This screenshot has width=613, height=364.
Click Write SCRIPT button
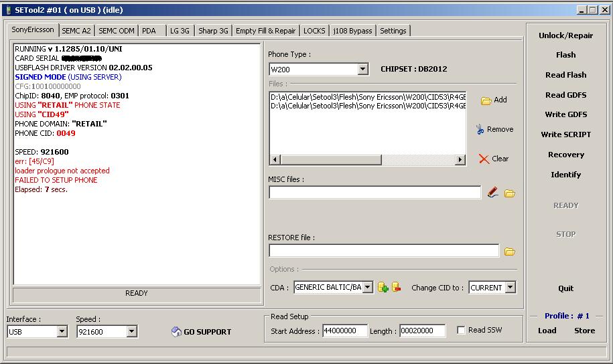[x=565, y=134]
